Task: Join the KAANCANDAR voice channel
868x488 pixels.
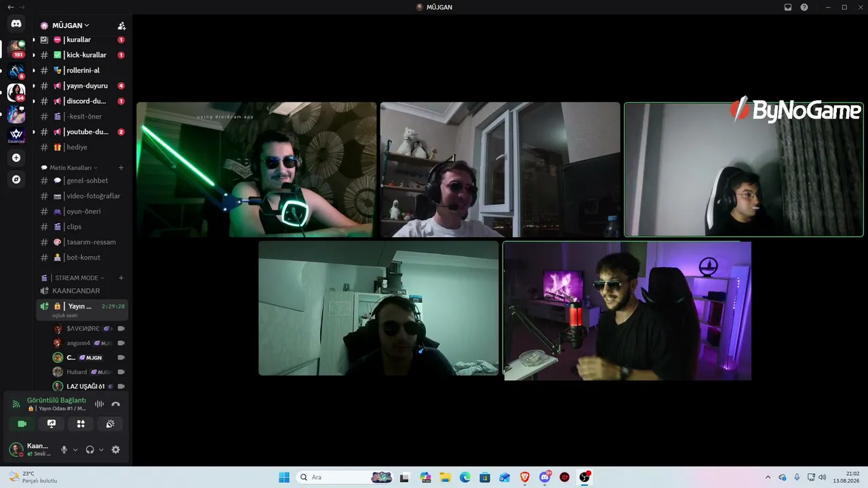Action: pyautogui.click(x=83, y=291)
